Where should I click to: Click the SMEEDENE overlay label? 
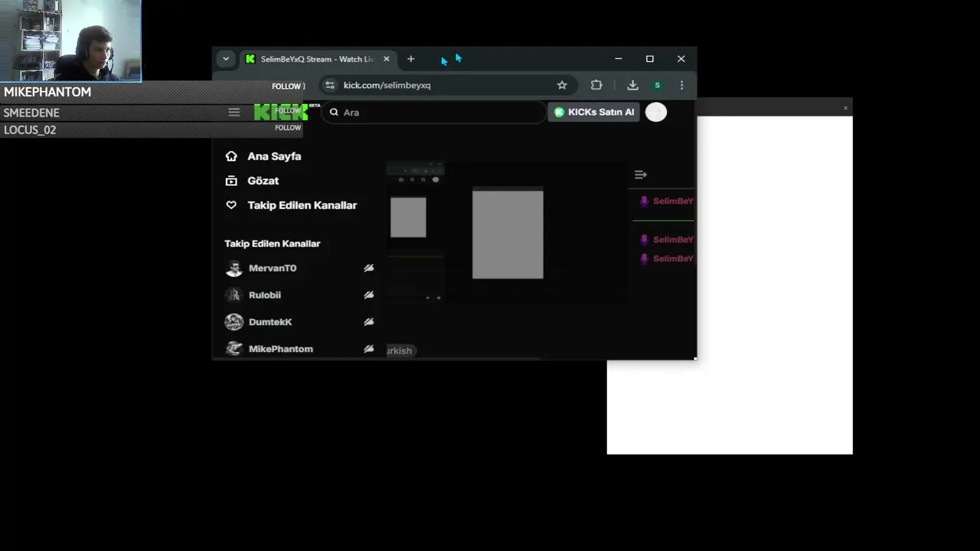coord(31,112)
